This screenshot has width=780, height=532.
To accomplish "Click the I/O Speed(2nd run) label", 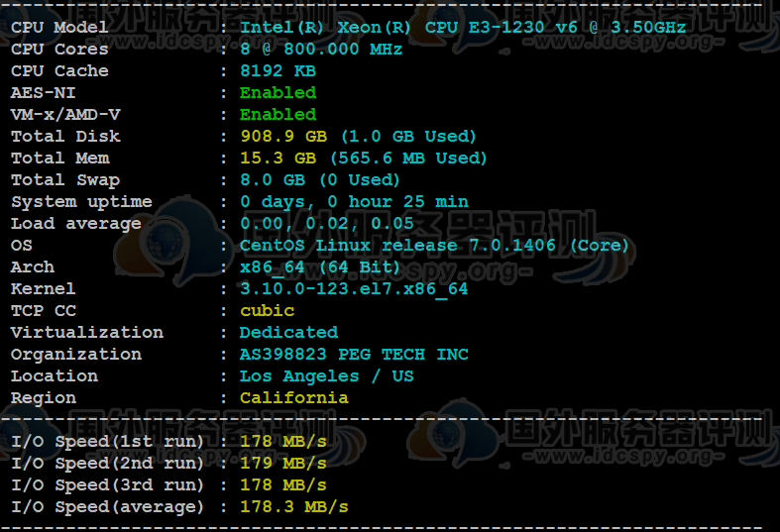I will click(x=107, y=464).
